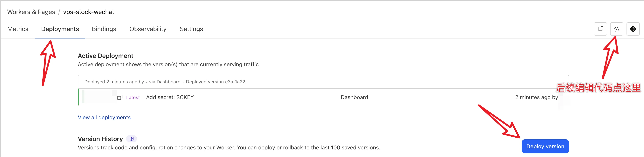Select the Deployments tab
The image size is (644, 157).
pyautogui.click(x=60, y=29)
